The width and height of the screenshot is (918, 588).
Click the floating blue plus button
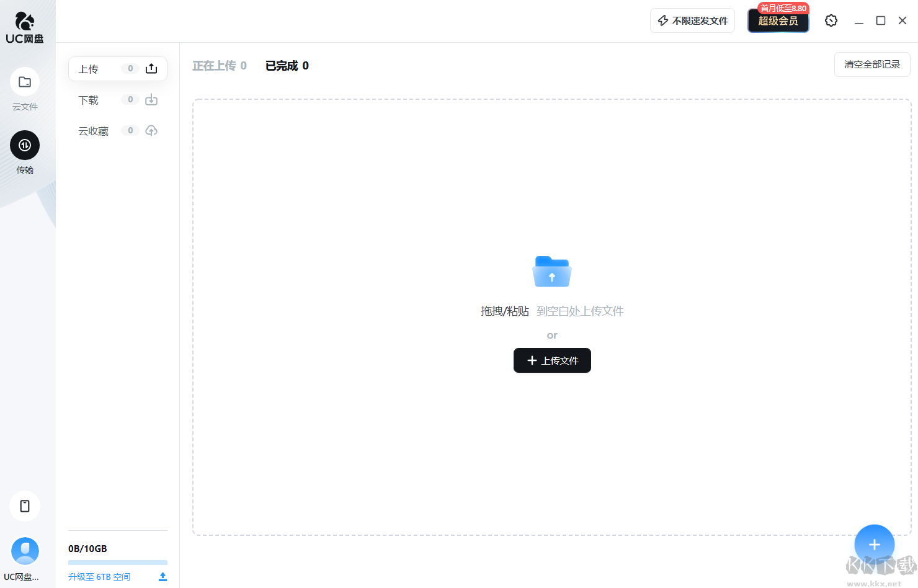click(874, 544)
